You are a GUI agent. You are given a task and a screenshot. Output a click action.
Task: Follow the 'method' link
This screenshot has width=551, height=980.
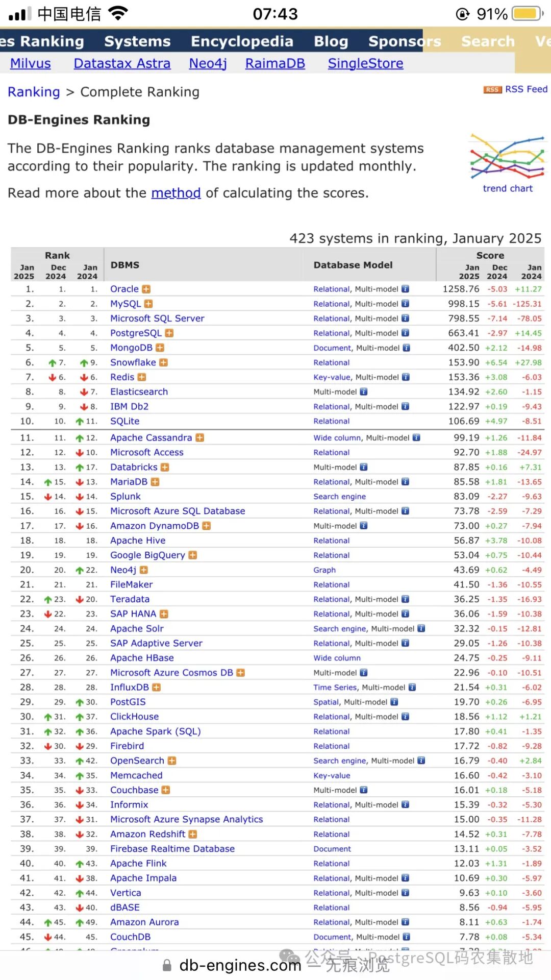(176, 193)
